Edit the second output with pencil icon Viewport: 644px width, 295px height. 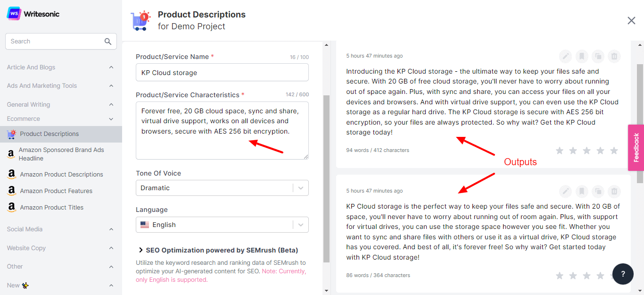pos(565,191)
